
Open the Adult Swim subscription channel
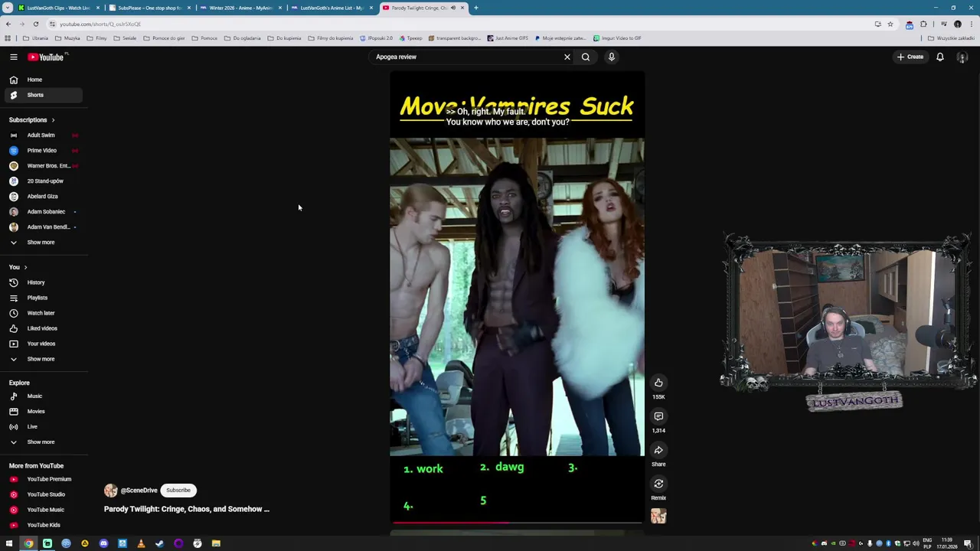[x=43, y=135]
